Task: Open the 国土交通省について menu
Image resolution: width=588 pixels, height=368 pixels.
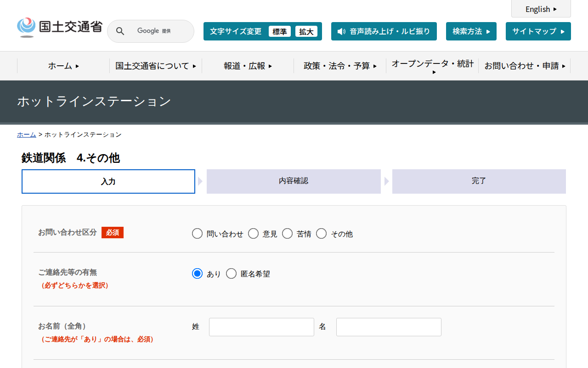Action: coord(156,66)
